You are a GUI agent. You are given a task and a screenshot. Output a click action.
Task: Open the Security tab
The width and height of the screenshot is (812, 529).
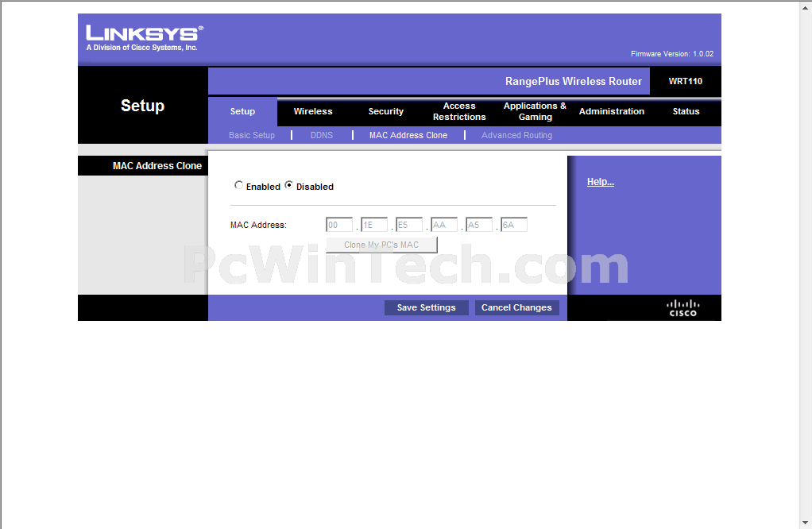386,111
